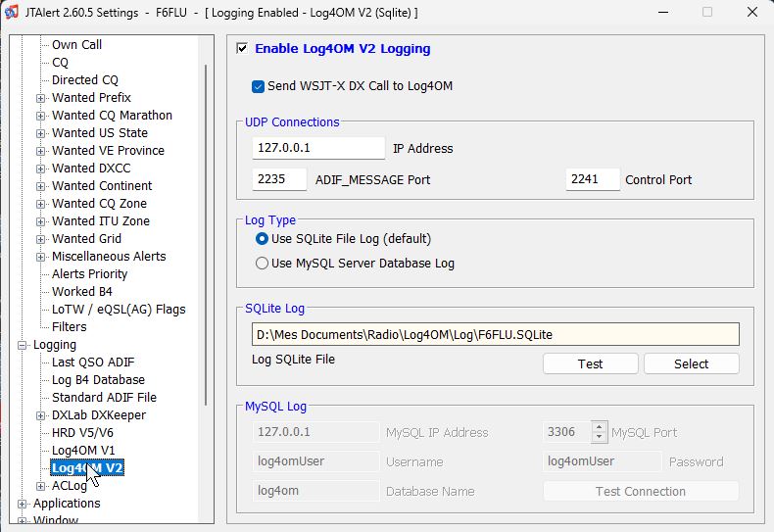Expand the Wanted Continent node
The width and height of the screenshot is (774, 532).
click(41, 186)
